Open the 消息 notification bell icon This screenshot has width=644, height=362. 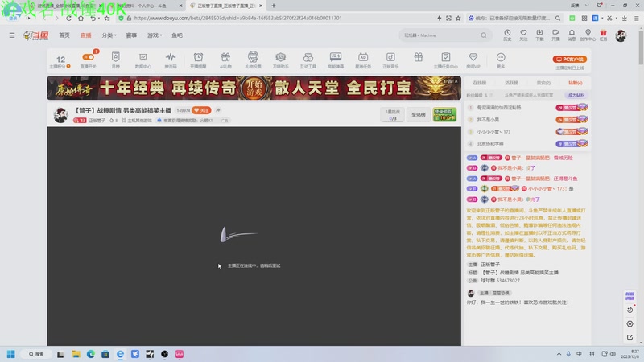572,35
